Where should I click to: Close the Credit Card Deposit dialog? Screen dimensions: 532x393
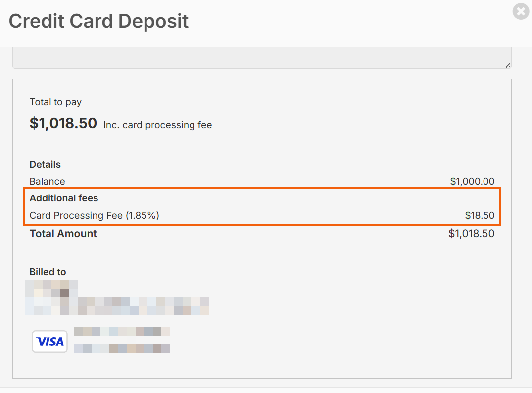[x=521, y=11]
